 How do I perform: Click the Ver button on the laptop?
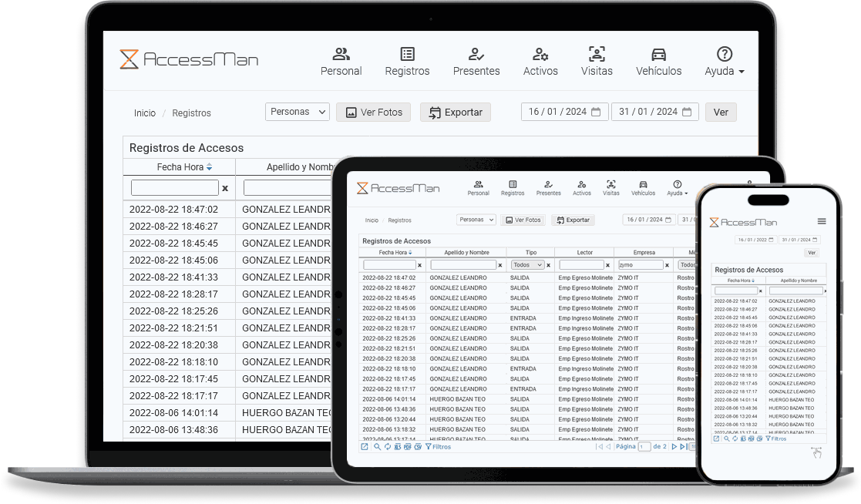[721, 112]
